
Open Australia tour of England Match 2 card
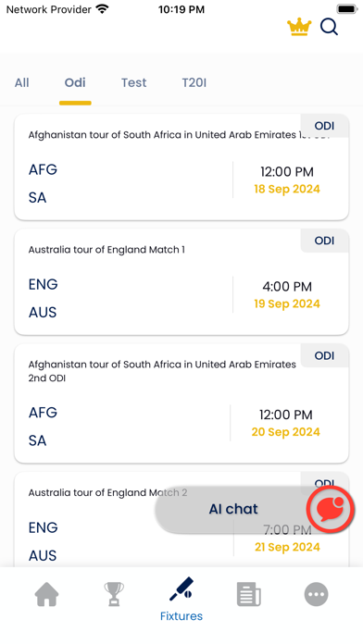pos(181,520)
